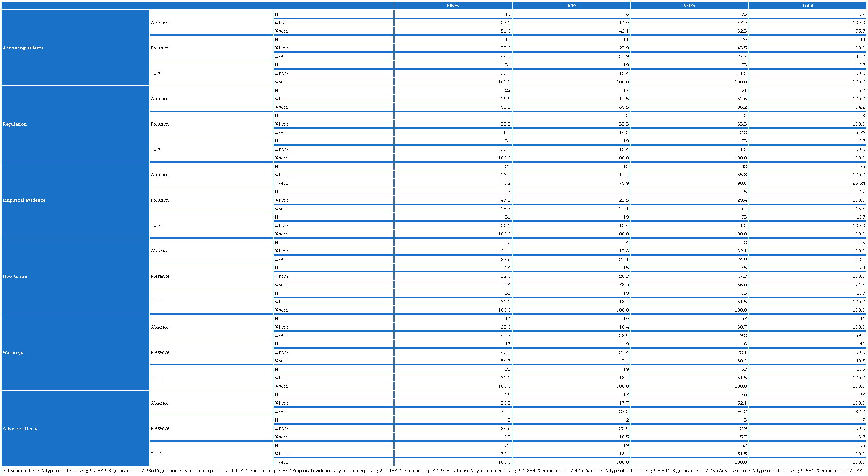Screen dimensions: 868x476
Task: Select the Empirical evidence row header
Action: point(24,200)
